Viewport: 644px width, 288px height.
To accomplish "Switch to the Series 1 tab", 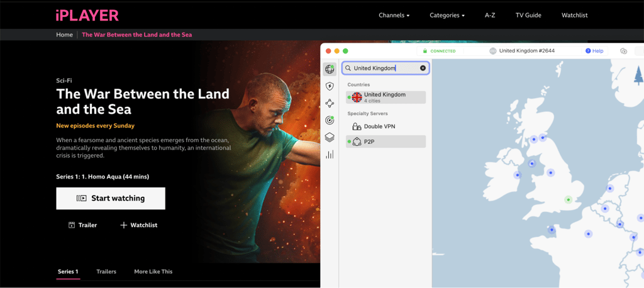I will coord(68,272).
